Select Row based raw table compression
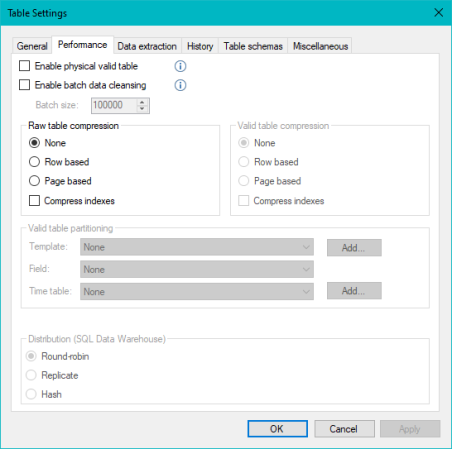 (34, 162)
